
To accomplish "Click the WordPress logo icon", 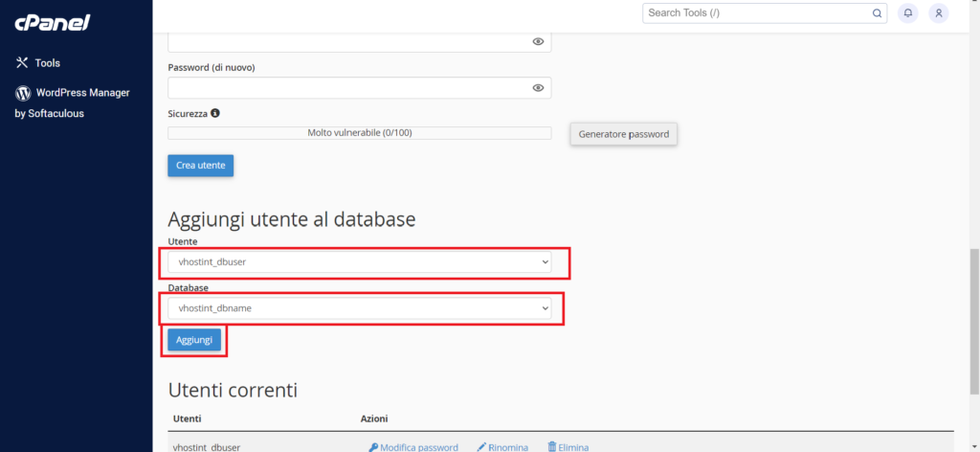I will pyautogui.click(x=23, y=93).
